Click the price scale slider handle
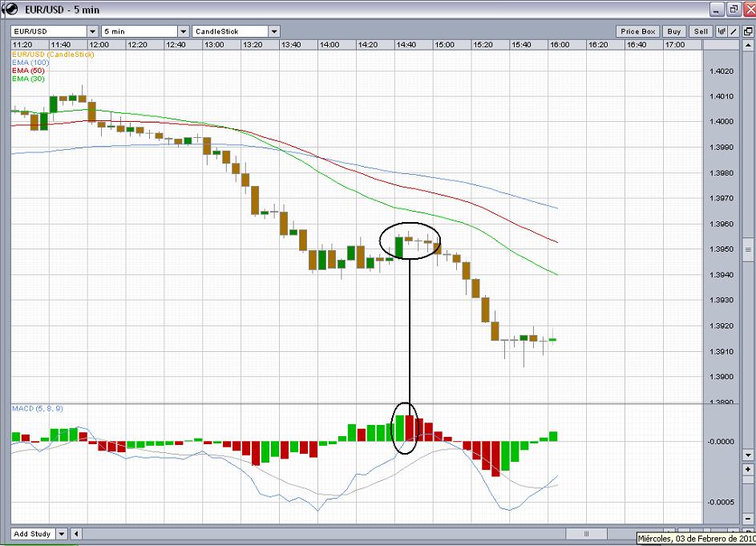 pos(748,250)
